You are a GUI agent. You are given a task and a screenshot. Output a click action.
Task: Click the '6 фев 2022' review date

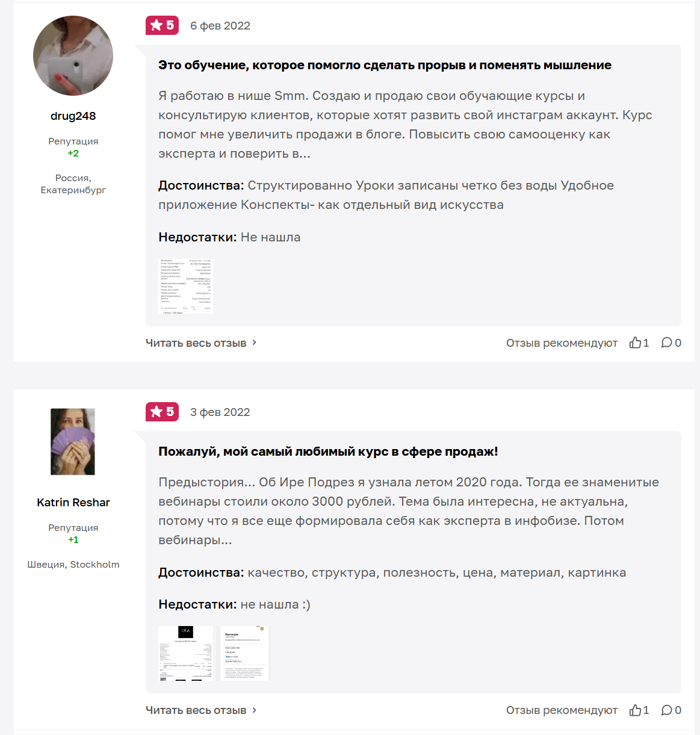pyautogui.click(x=220, y=26)
